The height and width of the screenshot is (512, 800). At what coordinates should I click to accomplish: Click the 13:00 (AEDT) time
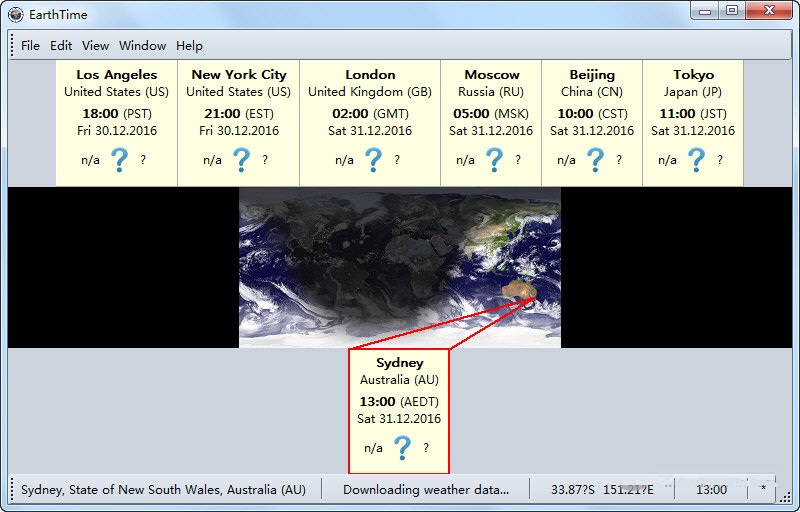[x=399, y=401]
